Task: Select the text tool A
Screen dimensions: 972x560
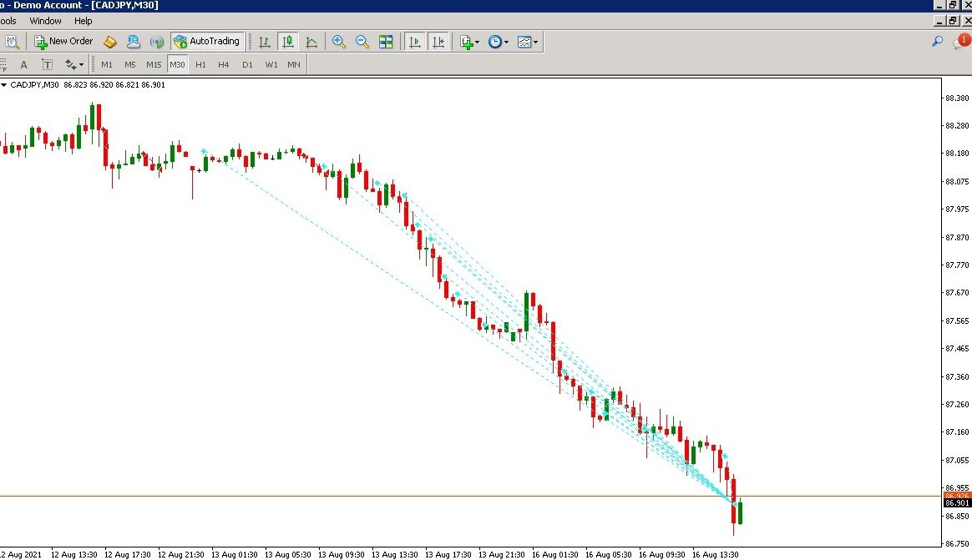Action: tap(23, 64)
